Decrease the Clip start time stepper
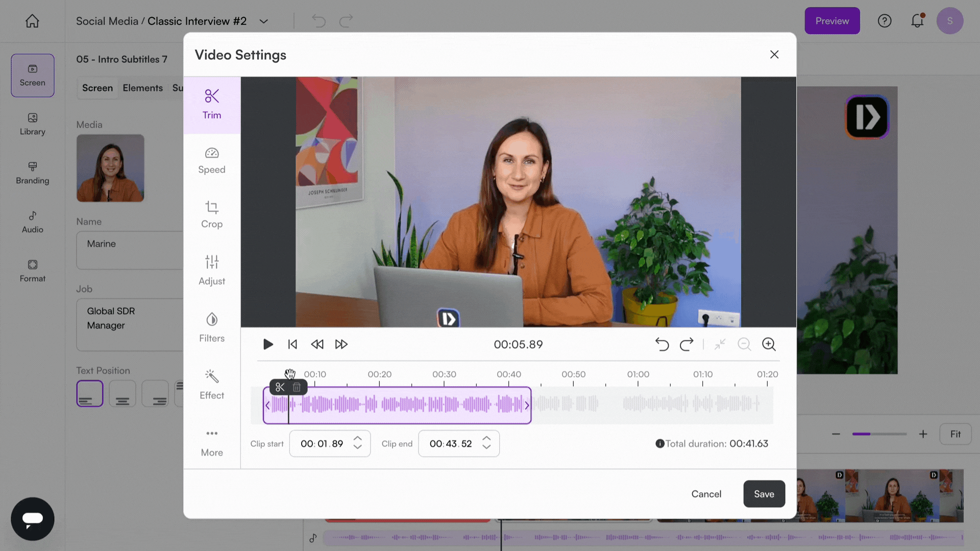The width and height of the screenshot is (980, 551). 358,447
